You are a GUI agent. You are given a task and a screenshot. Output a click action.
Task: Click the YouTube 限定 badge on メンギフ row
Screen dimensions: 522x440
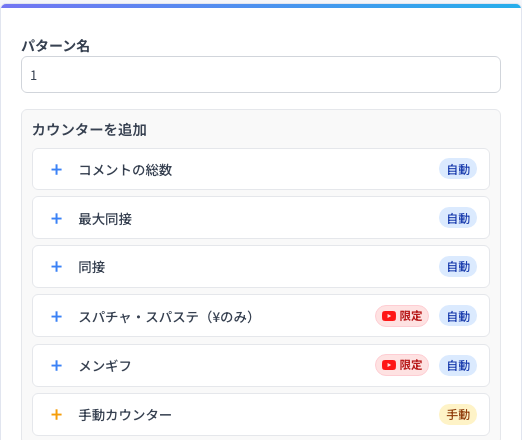coord(402,365)
